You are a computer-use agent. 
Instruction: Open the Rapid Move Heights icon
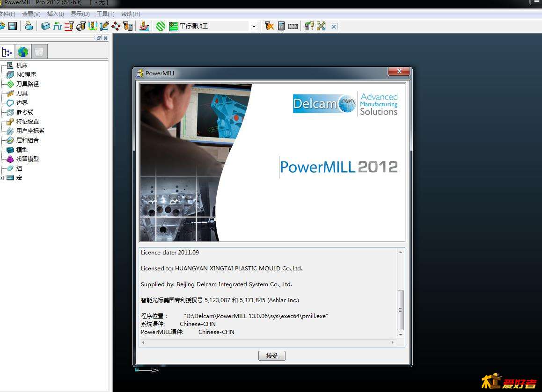tap(69, 26)
